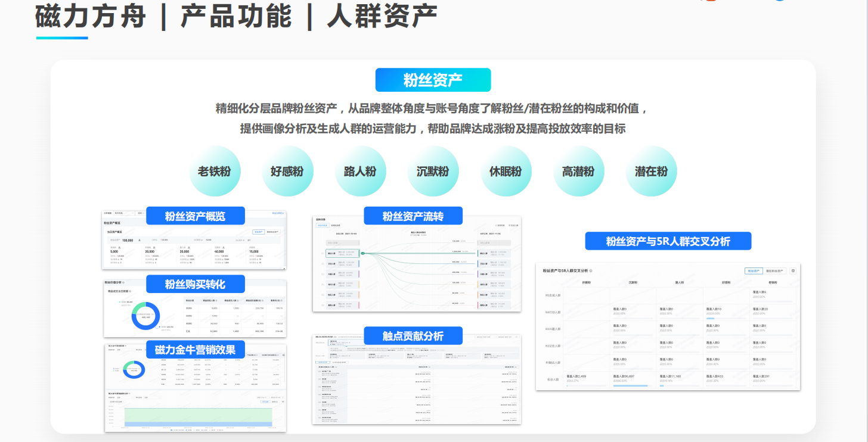The height and width of the screenshot is (442, 868).
Task: Click the 覆盖人数10 cell in R4 row
Action: (x=726, y=312)
